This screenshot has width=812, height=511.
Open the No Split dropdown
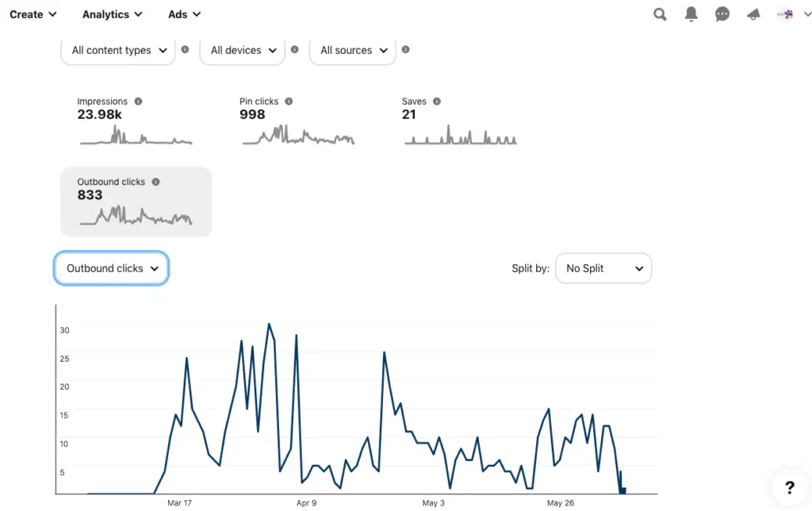[x=603, y=268]
